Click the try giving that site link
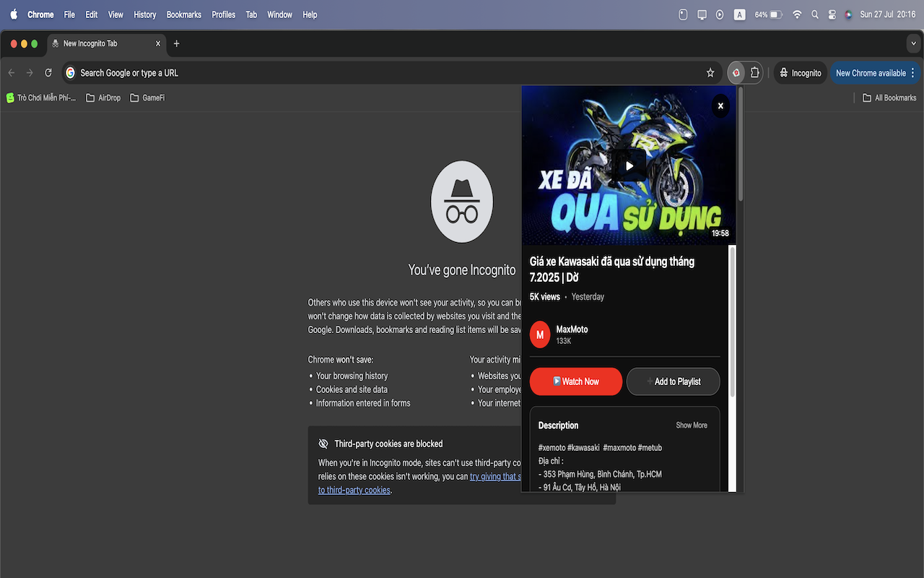The height and width of the screenshot is (578, 924). [x=495, y=477]
